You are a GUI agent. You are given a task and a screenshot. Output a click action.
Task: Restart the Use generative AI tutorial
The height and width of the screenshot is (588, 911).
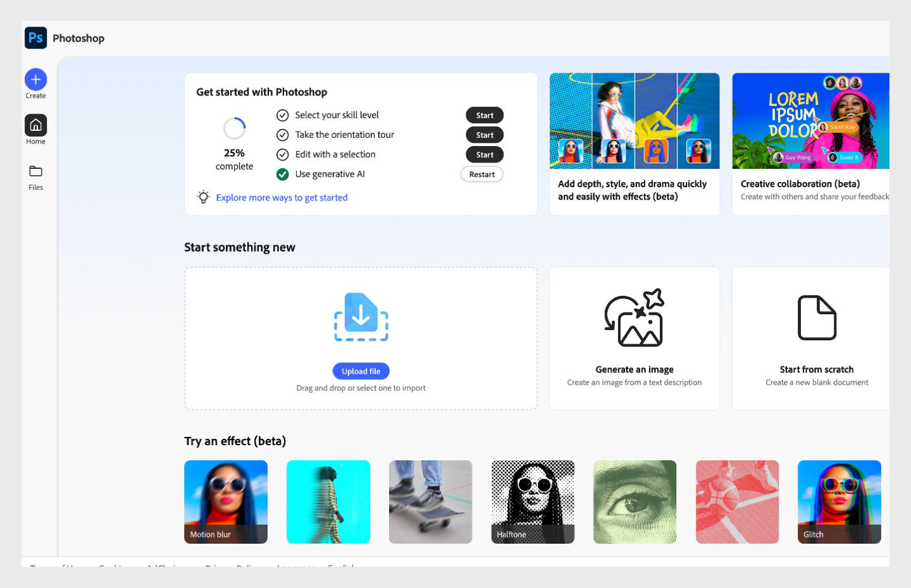[x=481, y=174]
